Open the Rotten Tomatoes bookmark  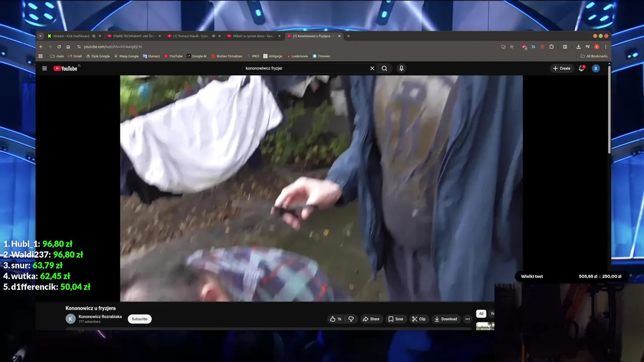tap(227, 56)
